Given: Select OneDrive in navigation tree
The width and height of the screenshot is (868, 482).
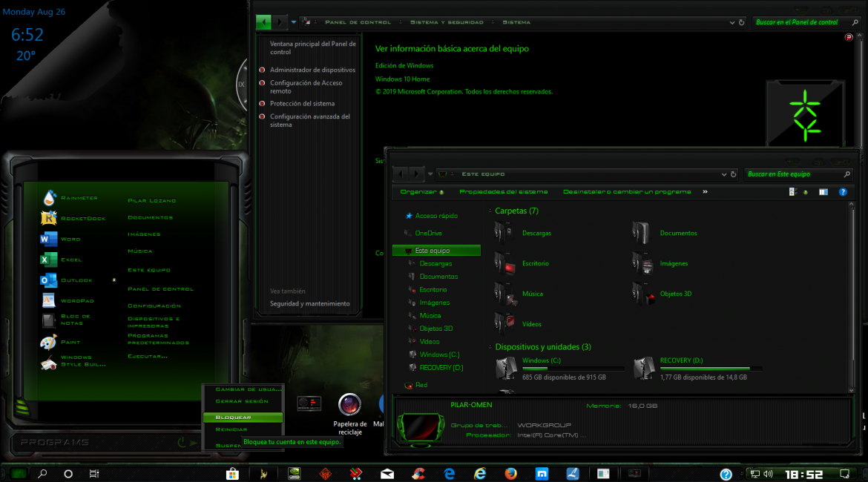Looking at the screenshot, I should [x=428, y=234].
